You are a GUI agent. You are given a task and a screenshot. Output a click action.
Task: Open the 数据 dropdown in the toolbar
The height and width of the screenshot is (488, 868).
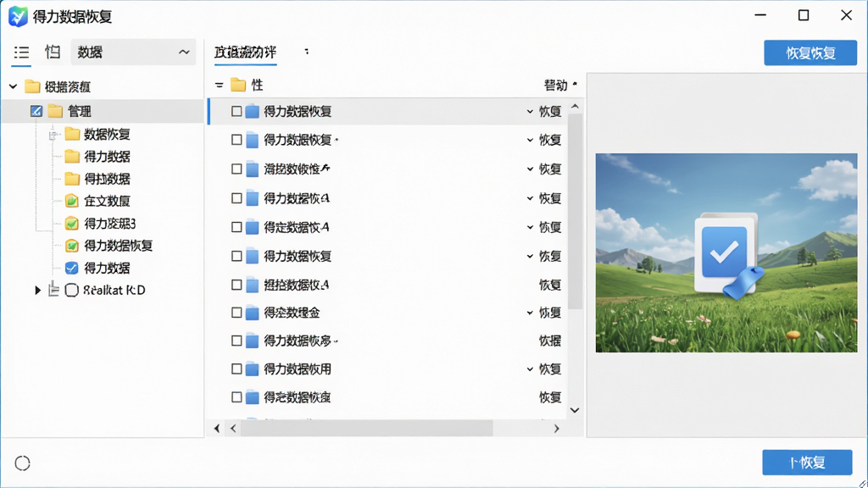[x=133, y=52]
